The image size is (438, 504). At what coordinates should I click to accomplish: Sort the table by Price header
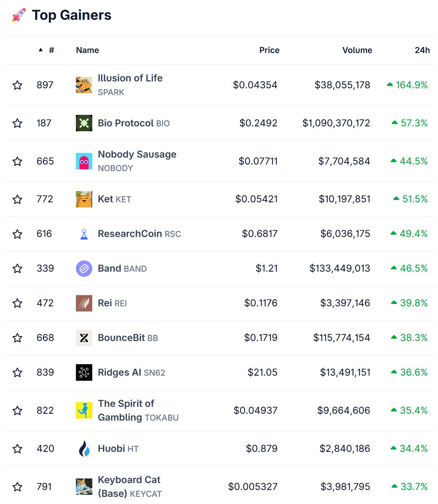coord(269,50)
